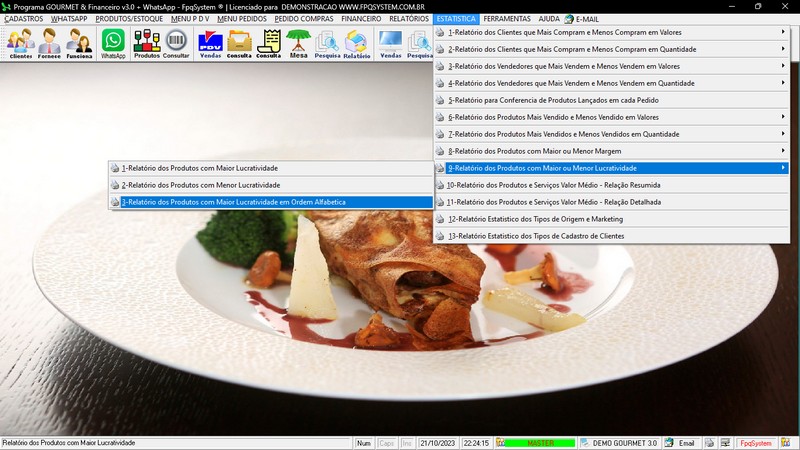The image size is (800, 450).
Task: Expand arrow for report 1 Clientes em Valores
Action: (783, 32)
